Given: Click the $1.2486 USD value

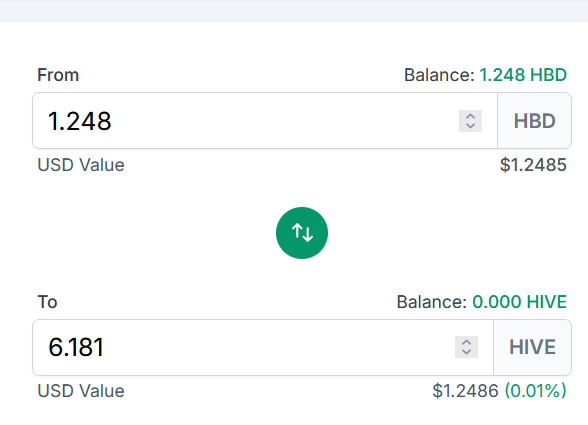Looking at the screenshot, I should pyautogui.click(x=465, y=391).
